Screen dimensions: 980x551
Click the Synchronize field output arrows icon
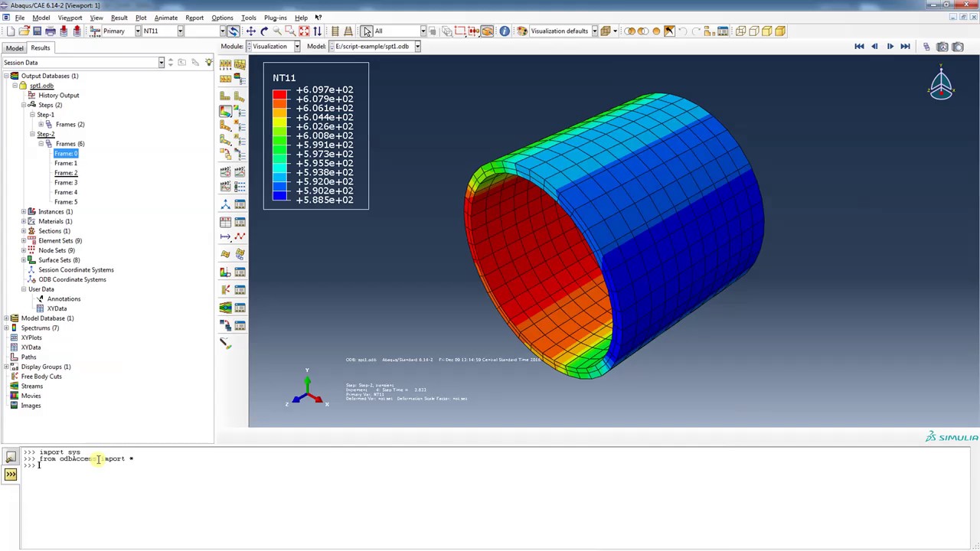tap(233, 31)
